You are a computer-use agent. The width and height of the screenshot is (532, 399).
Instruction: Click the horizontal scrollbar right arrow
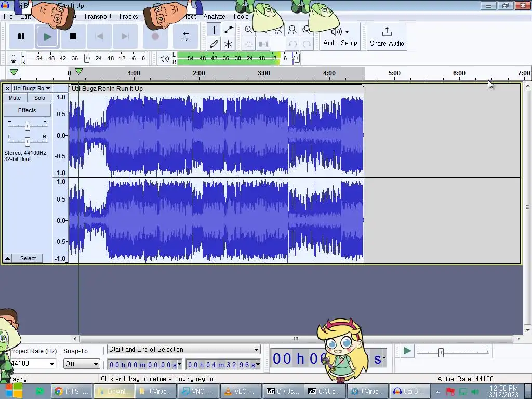coord(518,339)
